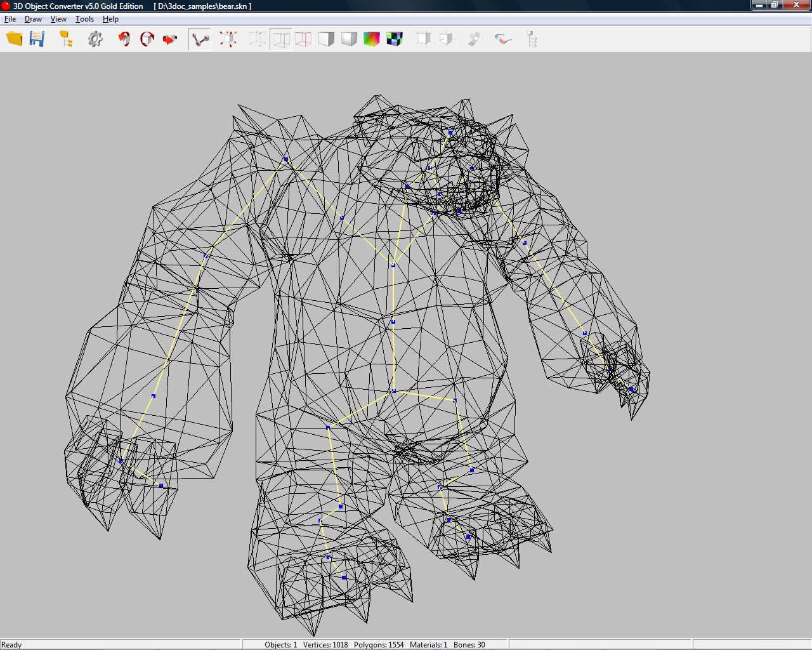Select the rainbow colored cube mode
812x650 pixels.
tap(372, 39)
